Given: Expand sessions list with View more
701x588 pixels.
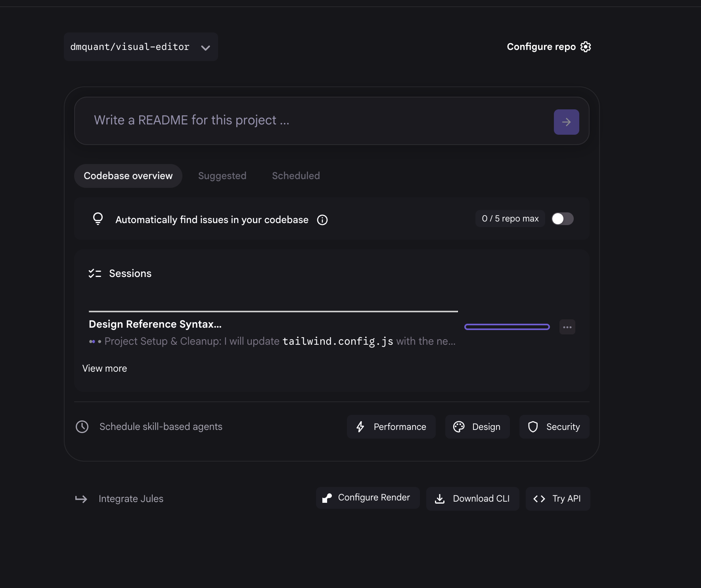Looking at the screenshot, I should (x=105, y=368).
